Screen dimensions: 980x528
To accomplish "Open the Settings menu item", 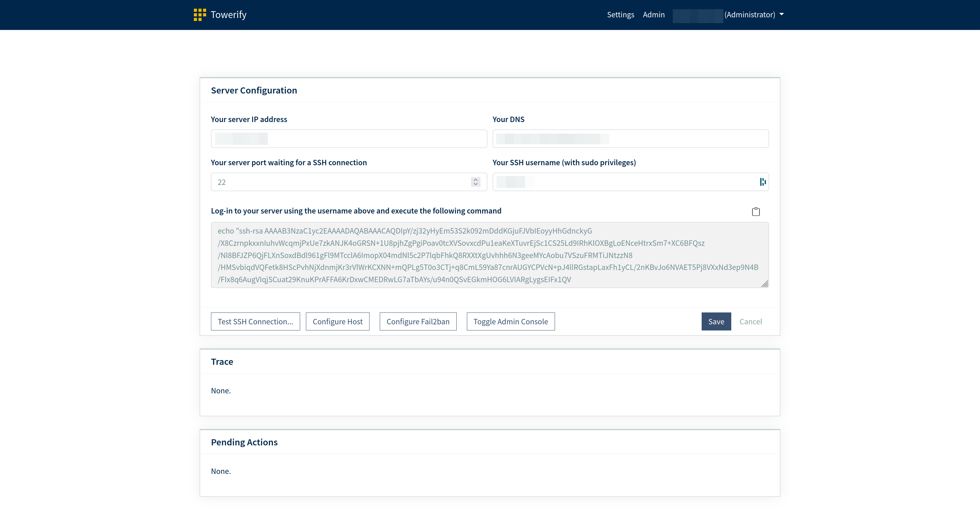I will (620, 15).
